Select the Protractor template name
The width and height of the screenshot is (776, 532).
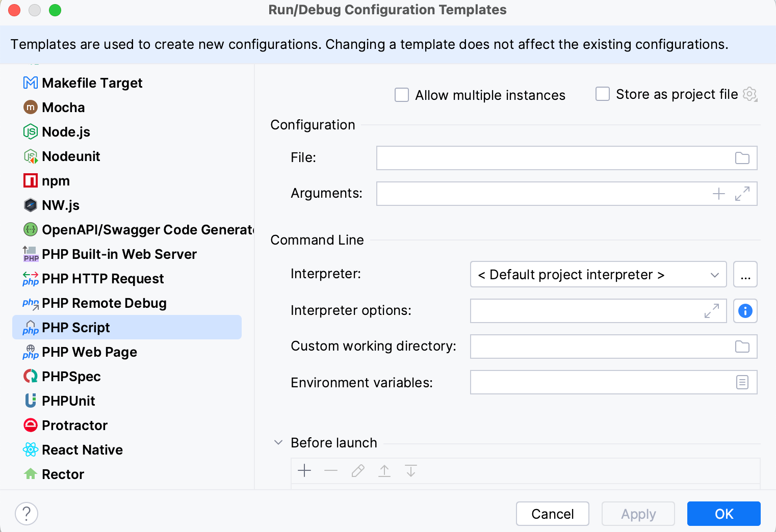(x=74, y=425)
